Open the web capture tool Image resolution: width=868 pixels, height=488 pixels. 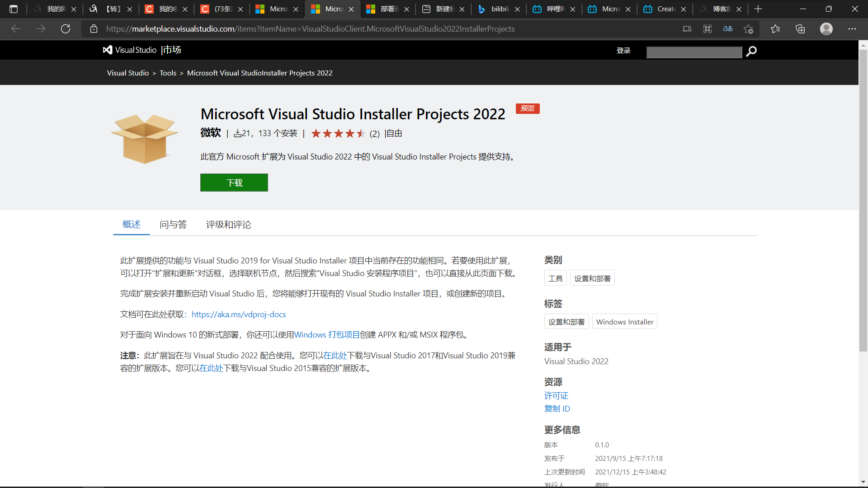coord(708,28)
